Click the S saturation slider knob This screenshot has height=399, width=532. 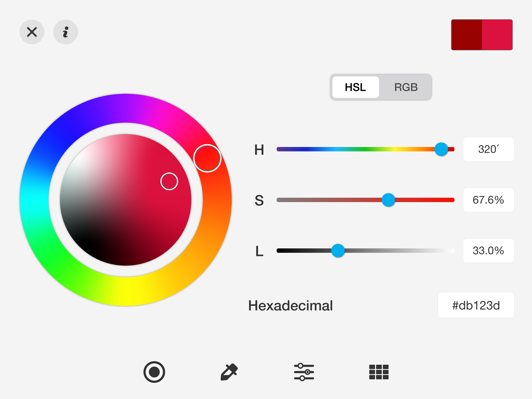388,200
